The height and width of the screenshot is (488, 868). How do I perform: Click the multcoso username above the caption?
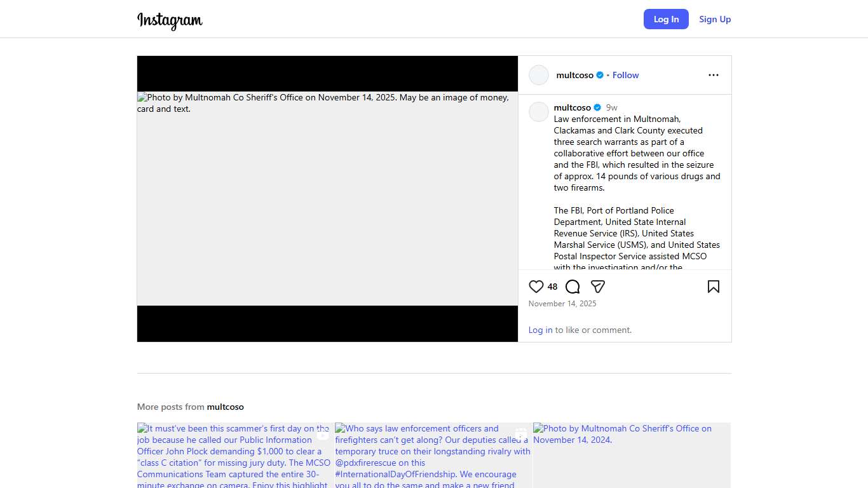pyautogui.click(x=572, y=107)
